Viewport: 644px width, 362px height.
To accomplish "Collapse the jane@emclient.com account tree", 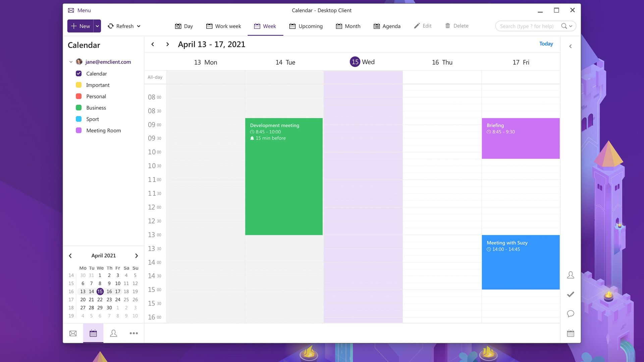I will coord(71,62).
